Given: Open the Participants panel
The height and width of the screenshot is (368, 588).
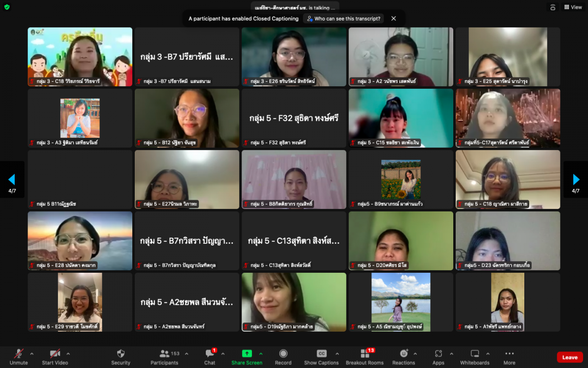Looking at the screenshot, I should coord(164,357).
